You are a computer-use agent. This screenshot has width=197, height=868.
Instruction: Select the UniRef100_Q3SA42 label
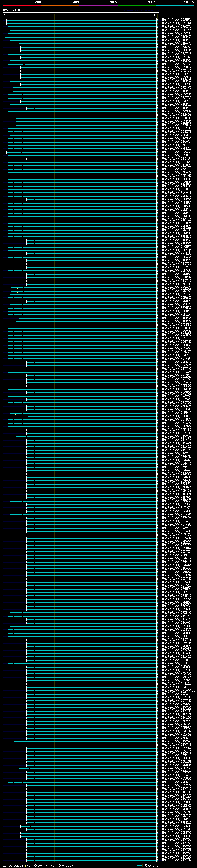176,548
